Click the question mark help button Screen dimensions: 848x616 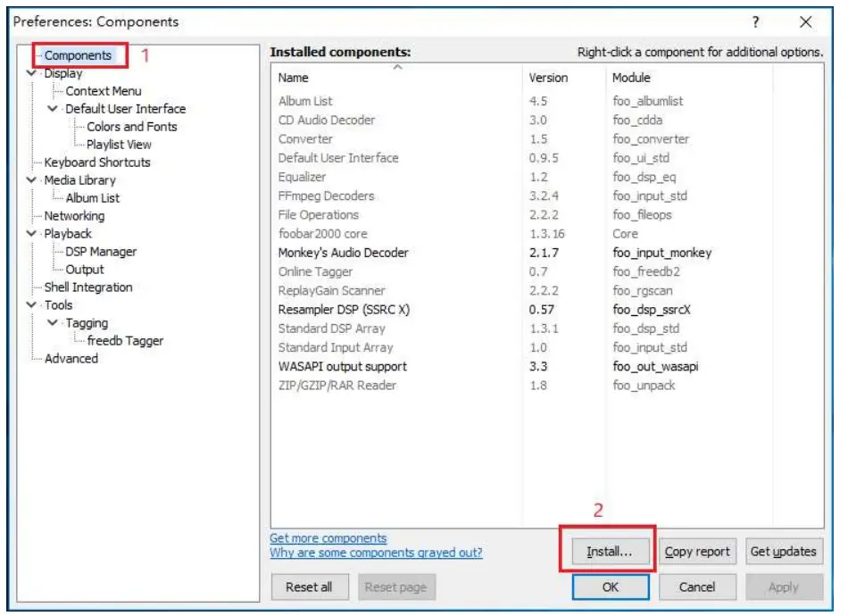click(x=755, y=21)
